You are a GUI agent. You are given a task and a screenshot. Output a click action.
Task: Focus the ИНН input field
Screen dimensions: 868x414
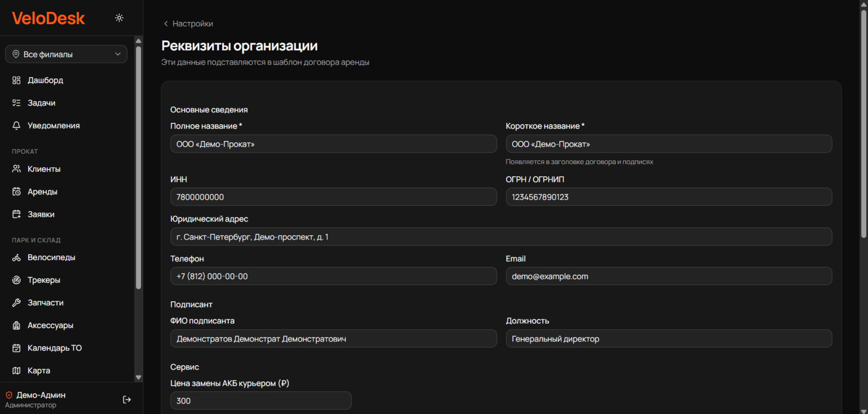(333, 197)
